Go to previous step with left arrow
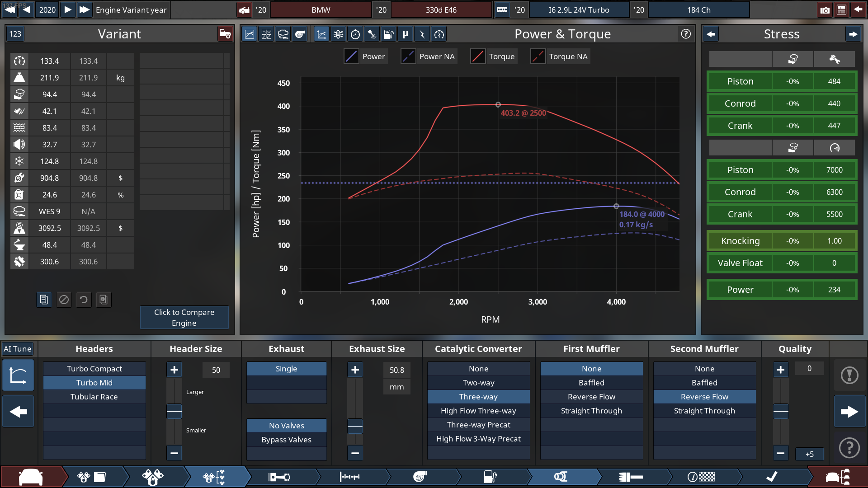868x488 pixels. click(18, 412)
